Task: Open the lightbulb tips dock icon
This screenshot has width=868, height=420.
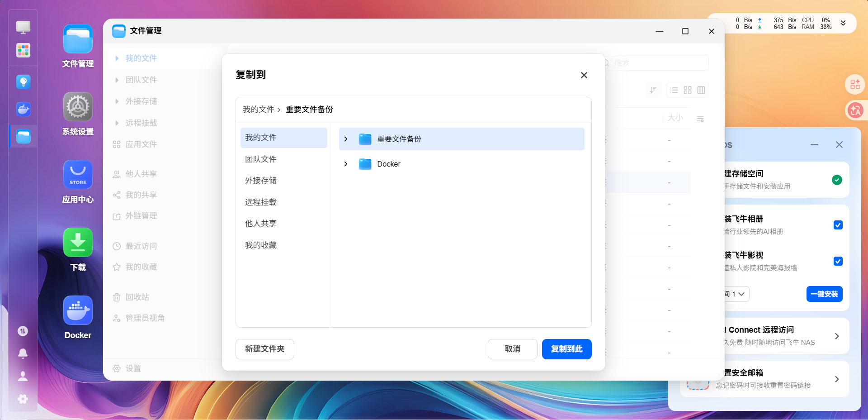Action: click(23, 82)
